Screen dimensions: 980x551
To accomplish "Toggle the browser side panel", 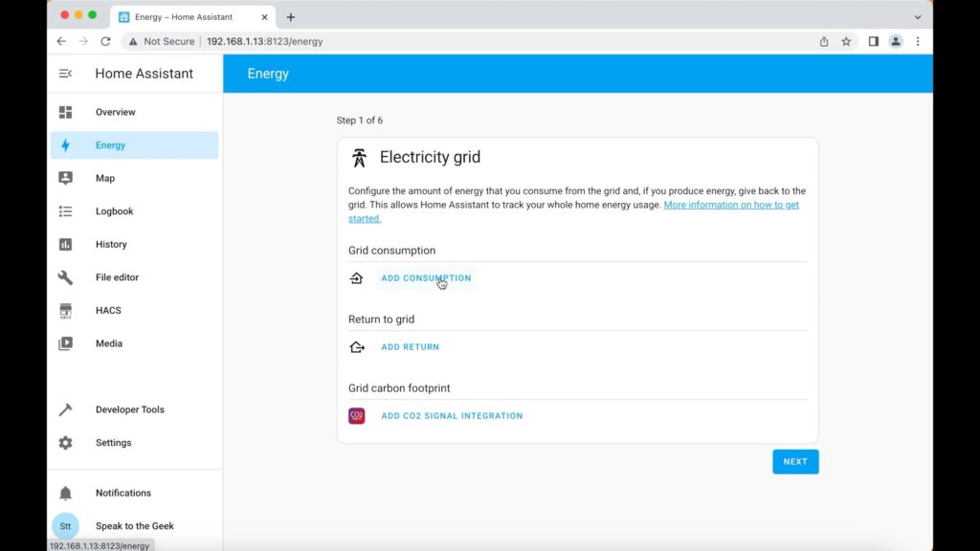I will tap(874, 41).
